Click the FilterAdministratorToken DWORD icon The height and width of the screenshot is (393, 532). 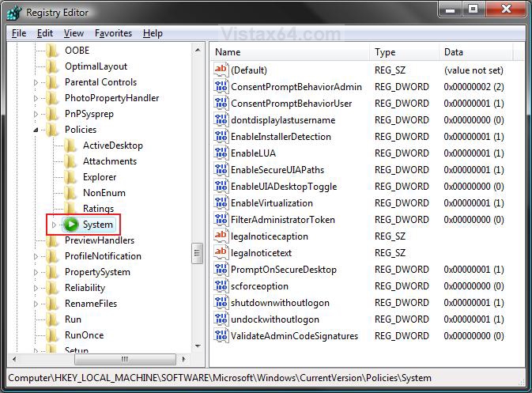coord(221,220)
